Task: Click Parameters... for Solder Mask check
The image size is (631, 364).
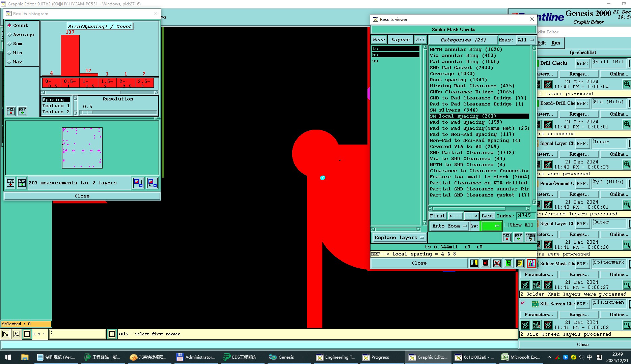Action: click(539, 274)
